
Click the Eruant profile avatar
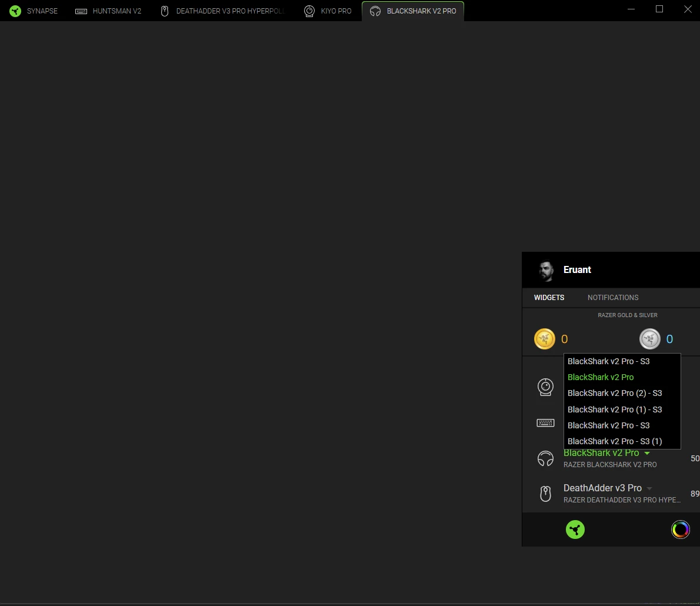545,270
